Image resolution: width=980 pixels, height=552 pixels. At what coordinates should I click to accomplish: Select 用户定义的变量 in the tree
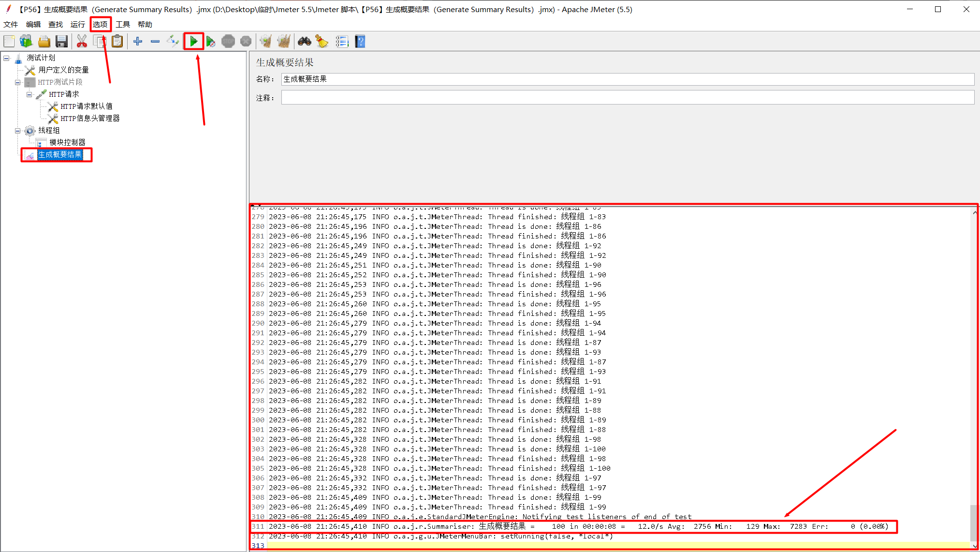pos(63,70)
